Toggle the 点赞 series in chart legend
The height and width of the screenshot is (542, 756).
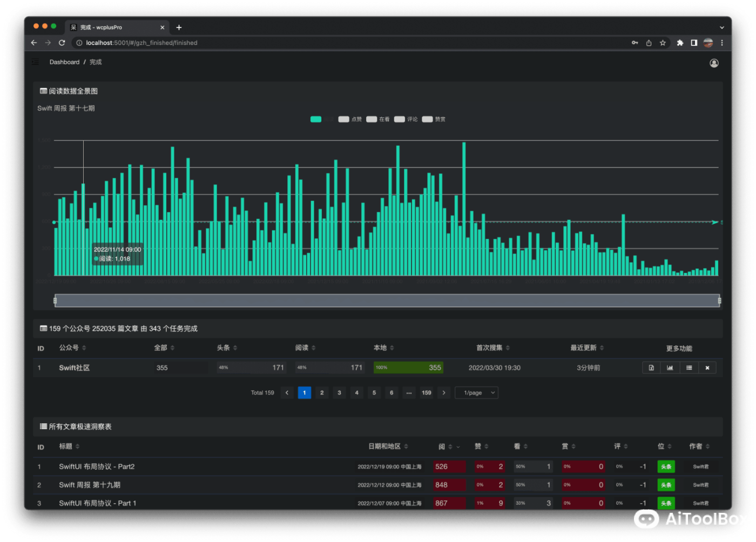tap(349, 119)
